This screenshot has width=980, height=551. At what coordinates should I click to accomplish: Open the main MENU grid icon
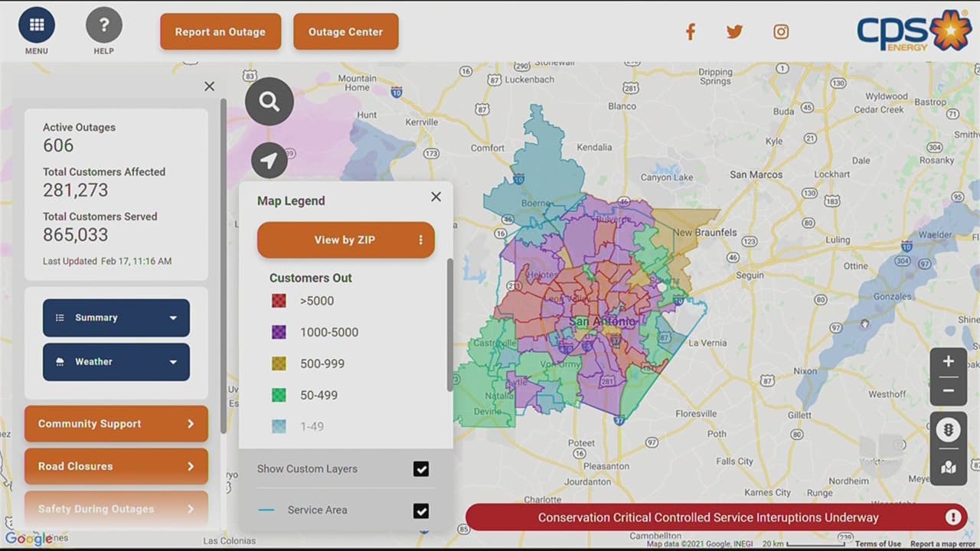[36, 24]
